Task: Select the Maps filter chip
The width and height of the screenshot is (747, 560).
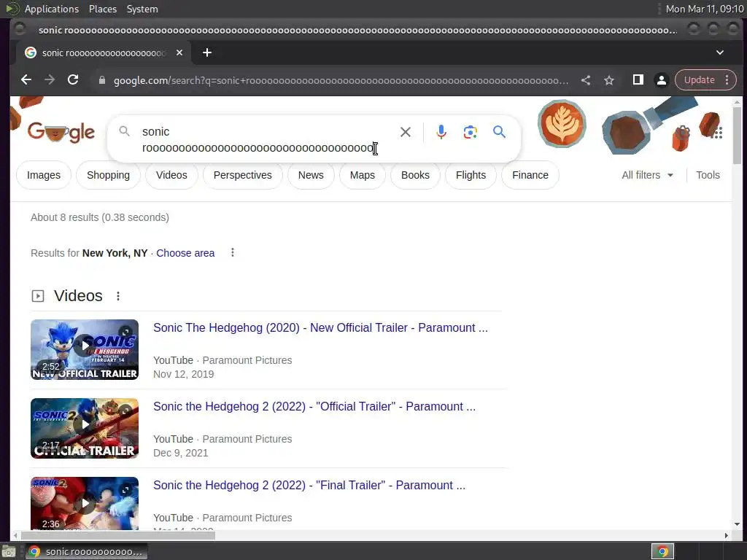Action: [362, 175]
